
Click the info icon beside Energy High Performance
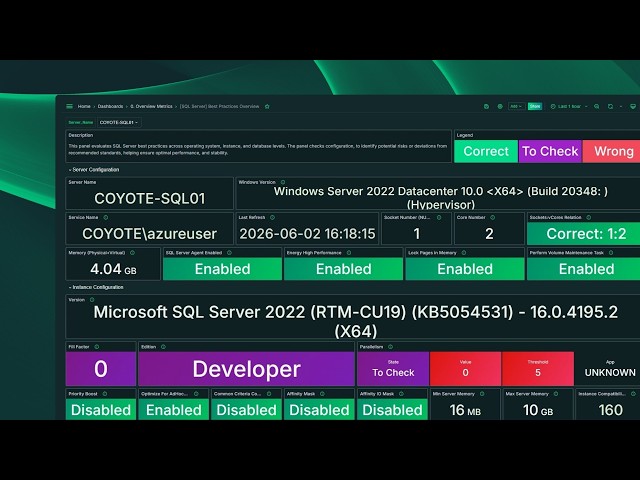[x=349, y=253]
